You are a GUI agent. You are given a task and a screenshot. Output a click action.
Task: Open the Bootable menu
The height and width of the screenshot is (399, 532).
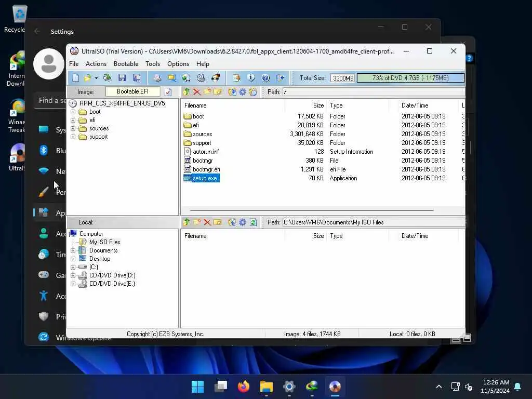click(x=126, y=64)
